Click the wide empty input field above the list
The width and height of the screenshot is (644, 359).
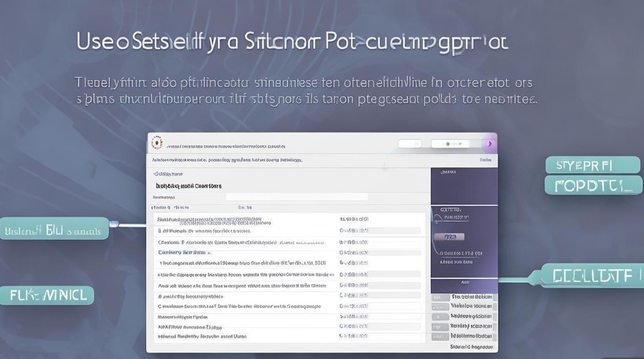pos(297,197)
